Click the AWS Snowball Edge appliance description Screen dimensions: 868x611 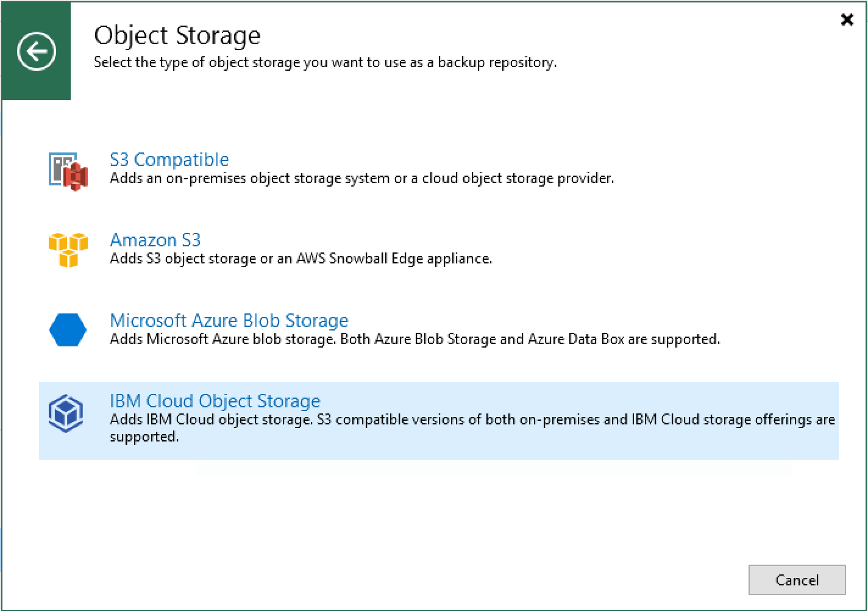pos(301,259)
